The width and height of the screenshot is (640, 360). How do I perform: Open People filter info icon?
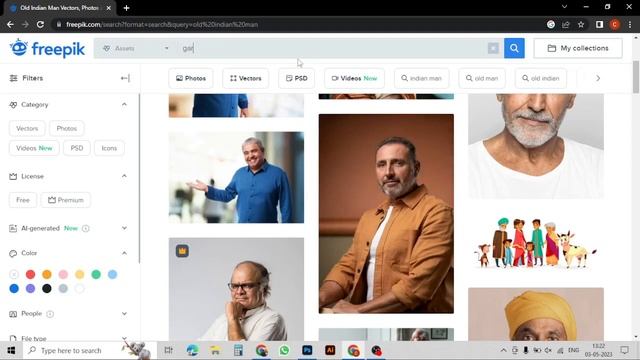[50, 314]
